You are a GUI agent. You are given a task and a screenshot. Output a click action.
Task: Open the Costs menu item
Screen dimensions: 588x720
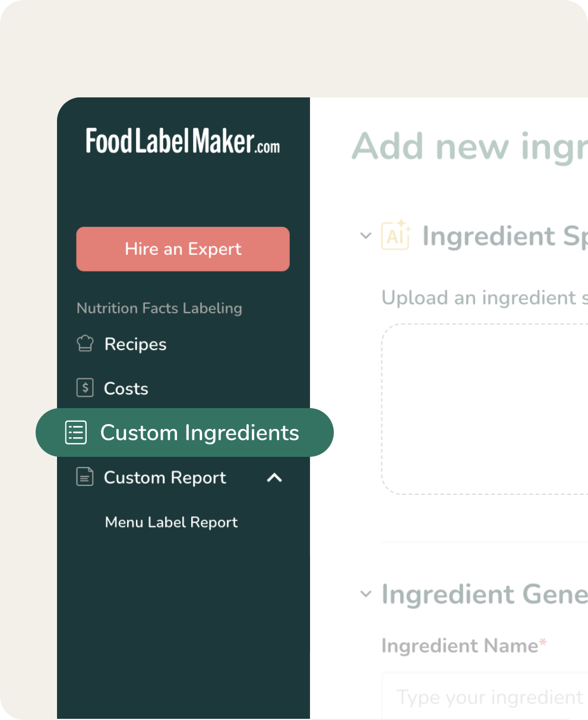[126, 389]
